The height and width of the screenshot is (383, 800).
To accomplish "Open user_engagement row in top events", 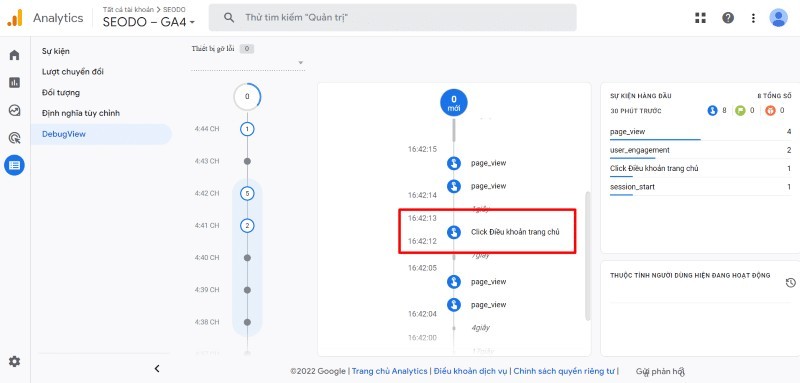I will (x=701, y=150).
